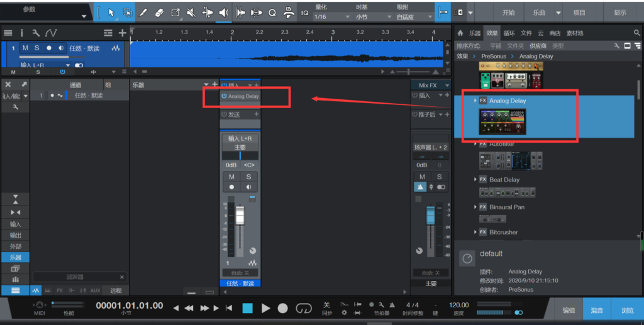The height and width of the screenshot is (325, 644).
Task: Solo track 1 with S button
Action: (x=36, y=48)
